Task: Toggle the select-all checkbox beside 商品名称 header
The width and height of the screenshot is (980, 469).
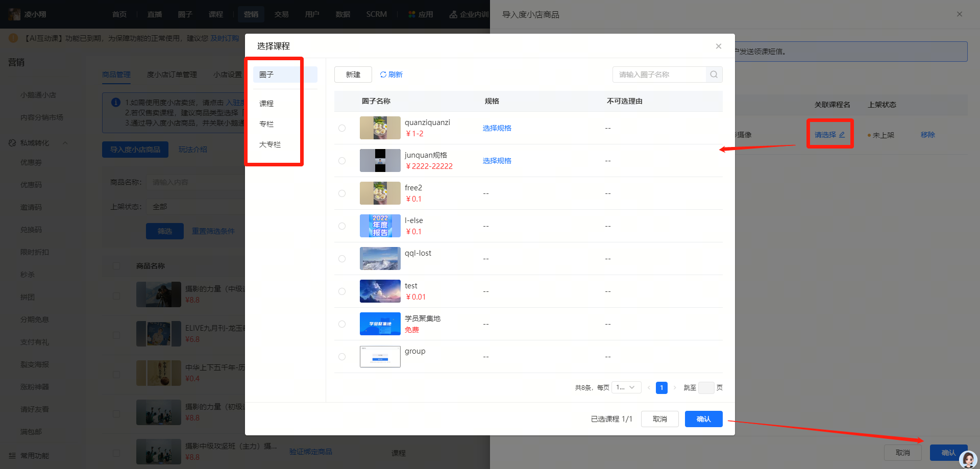Action: (x=116, y=266)
